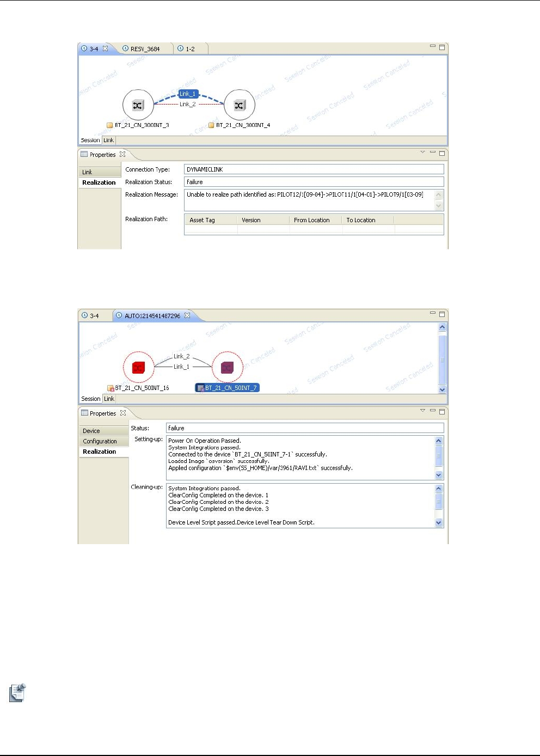Open the Session bottom tab in upper editor

pos(90,140)
